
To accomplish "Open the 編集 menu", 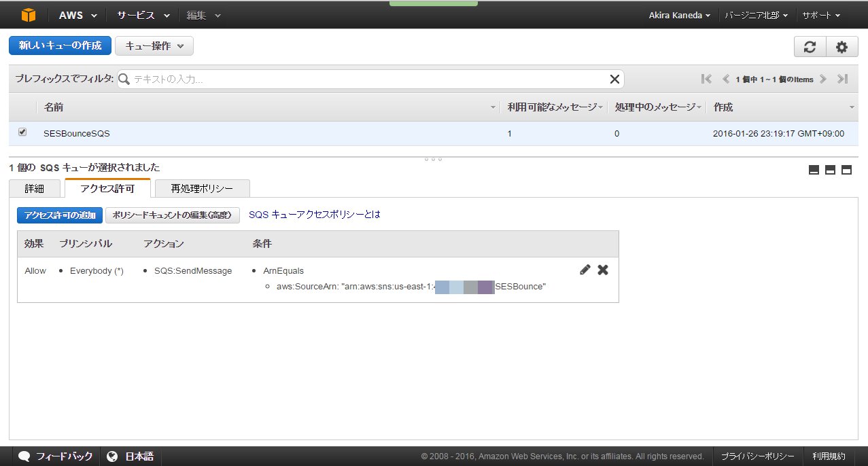I will [204, 15].
